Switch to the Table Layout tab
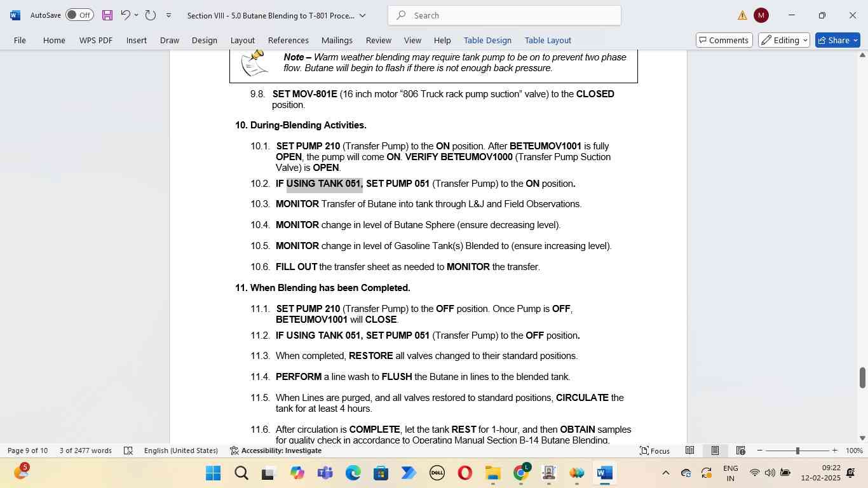Screen dimensions: 868x488 click(548, 40)
